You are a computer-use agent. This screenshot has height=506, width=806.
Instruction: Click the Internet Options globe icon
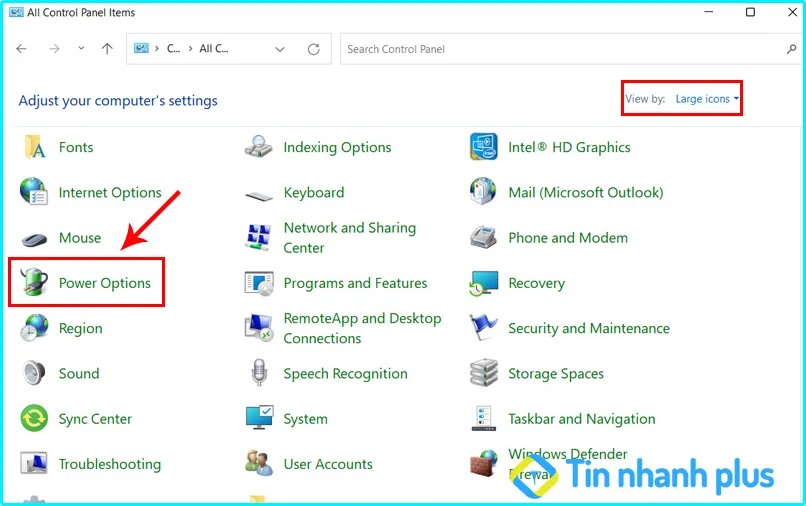(34, 192)
